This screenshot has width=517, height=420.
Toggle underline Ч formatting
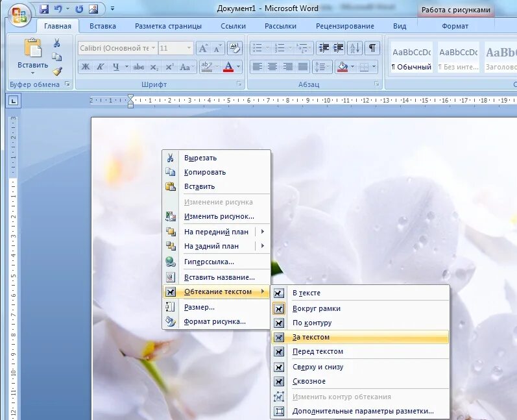tap(115, 67)
